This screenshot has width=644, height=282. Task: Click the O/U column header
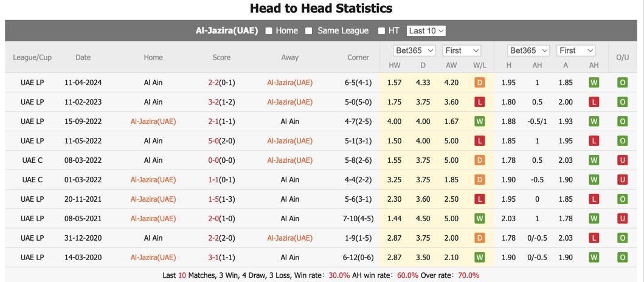click(623, 58)
